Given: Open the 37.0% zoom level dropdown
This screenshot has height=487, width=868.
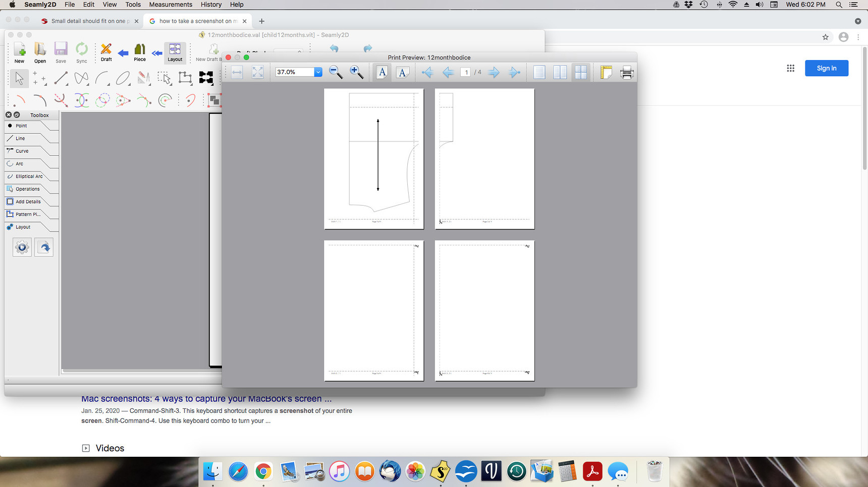Looking at the screenshot, I should point(317,72).
